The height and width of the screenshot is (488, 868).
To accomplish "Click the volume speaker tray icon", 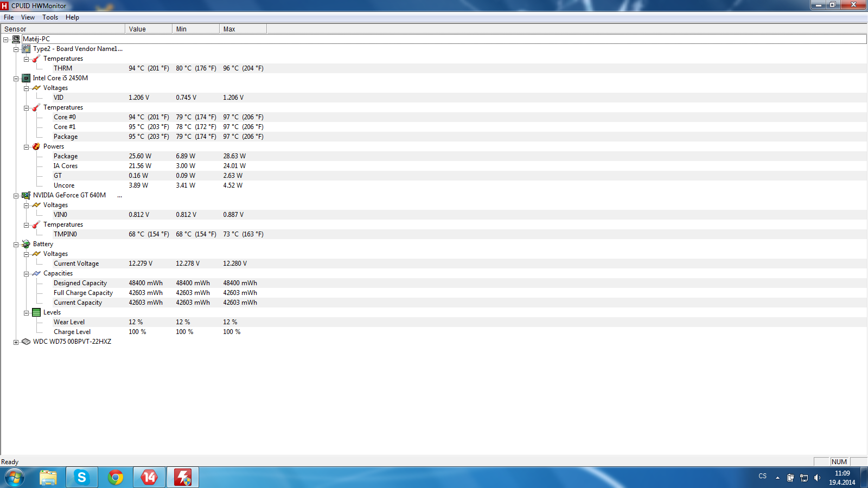I will point(817,478).
